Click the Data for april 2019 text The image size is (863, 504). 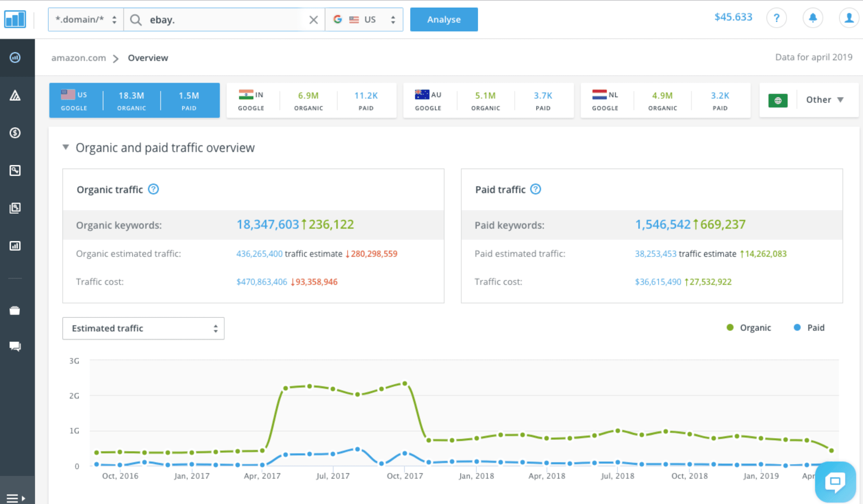(x=814, y=57)
